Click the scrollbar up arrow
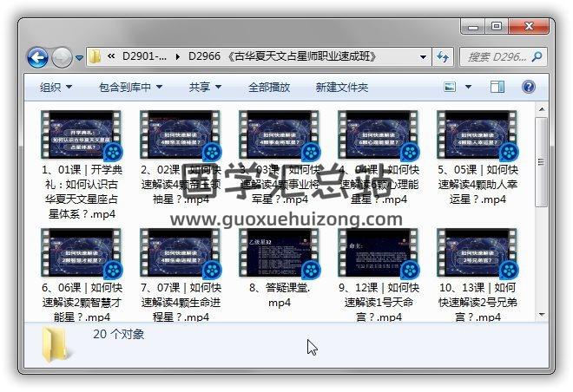The height and width of the screenshot is (392, 573). point(542,109)
